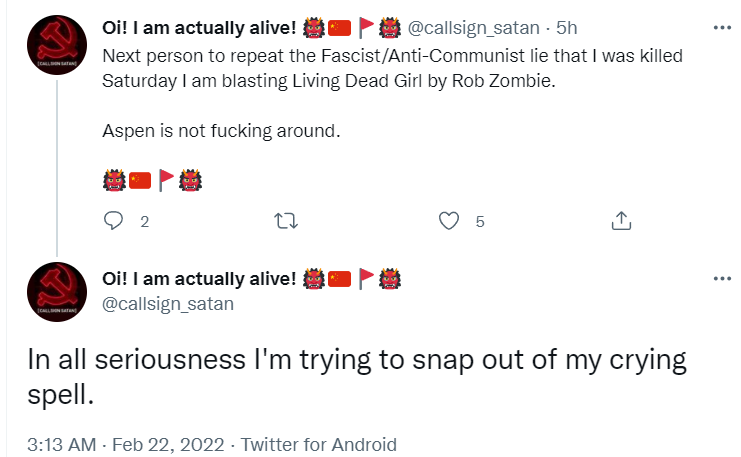Screen dimensions: 741x457
Task: Open the more options menu on the second tweet
Action: pyautogui.click(x=722, y=279)
